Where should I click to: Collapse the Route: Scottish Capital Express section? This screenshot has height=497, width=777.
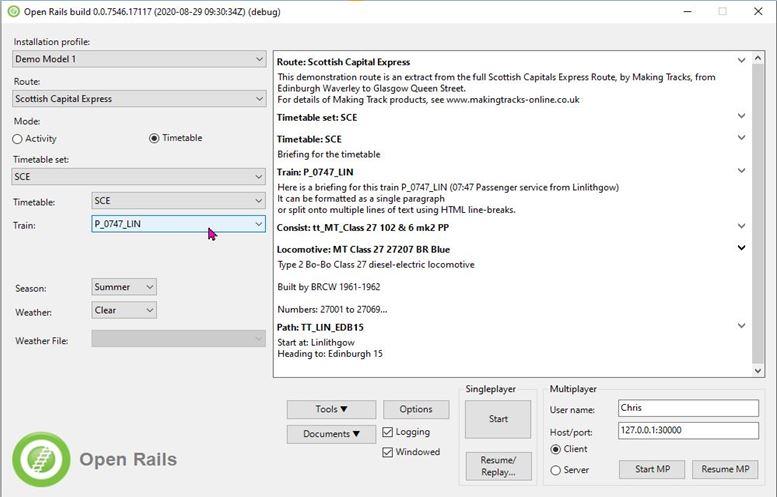pos(741,60)
